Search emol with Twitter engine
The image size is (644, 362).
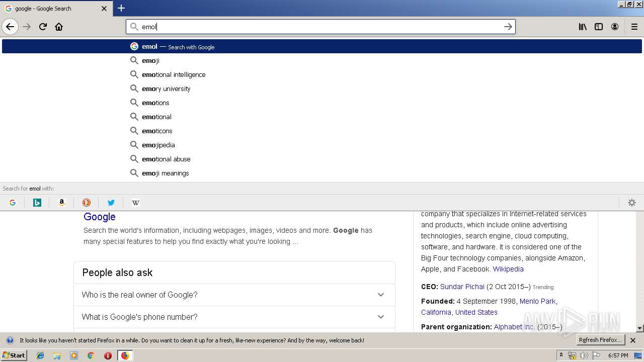coord(111,203)
